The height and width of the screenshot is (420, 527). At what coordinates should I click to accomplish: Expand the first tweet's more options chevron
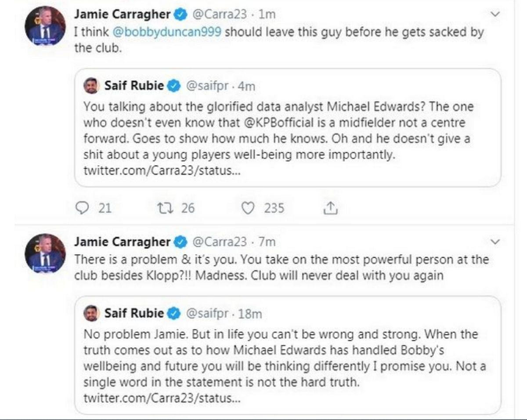pyautogui.click(x=495, y=14)
